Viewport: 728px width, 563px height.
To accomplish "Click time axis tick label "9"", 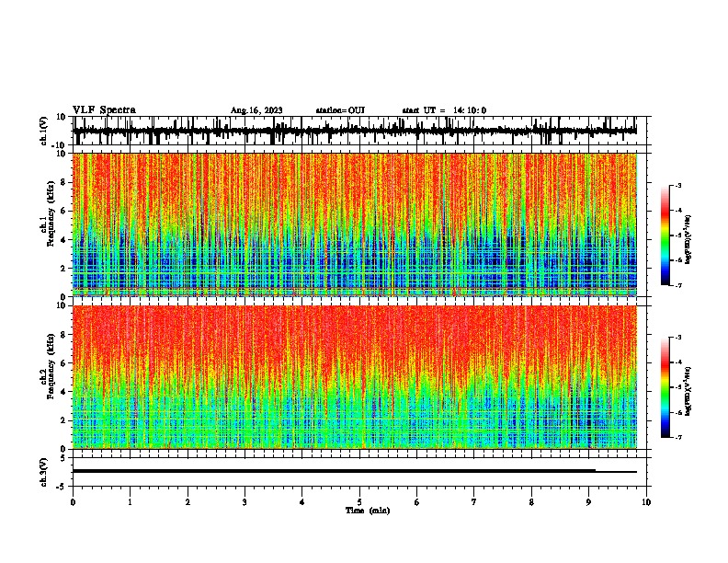I will (588, 502).
